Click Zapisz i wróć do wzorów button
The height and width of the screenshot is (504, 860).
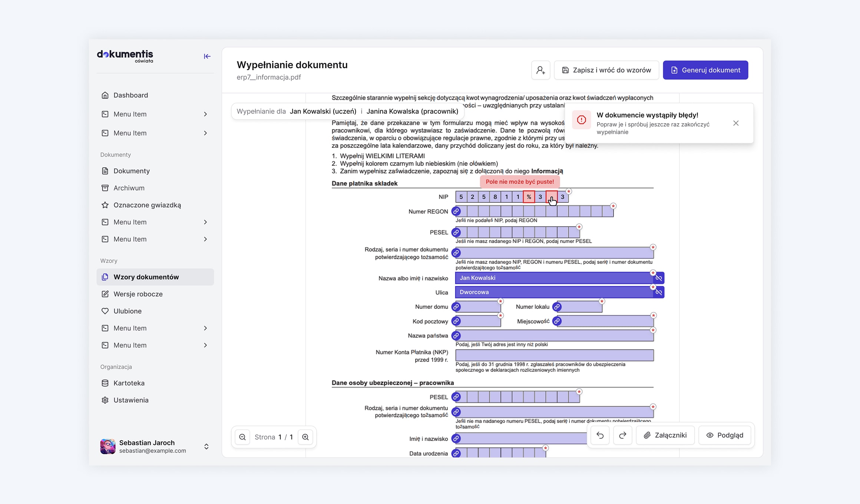(606, 70)
